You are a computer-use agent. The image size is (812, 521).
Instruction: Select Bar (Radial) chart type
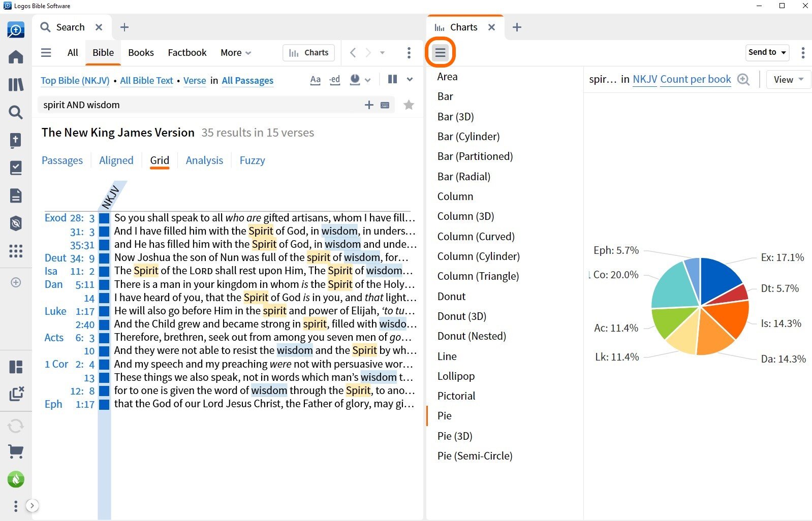click(x=463, y=177)
